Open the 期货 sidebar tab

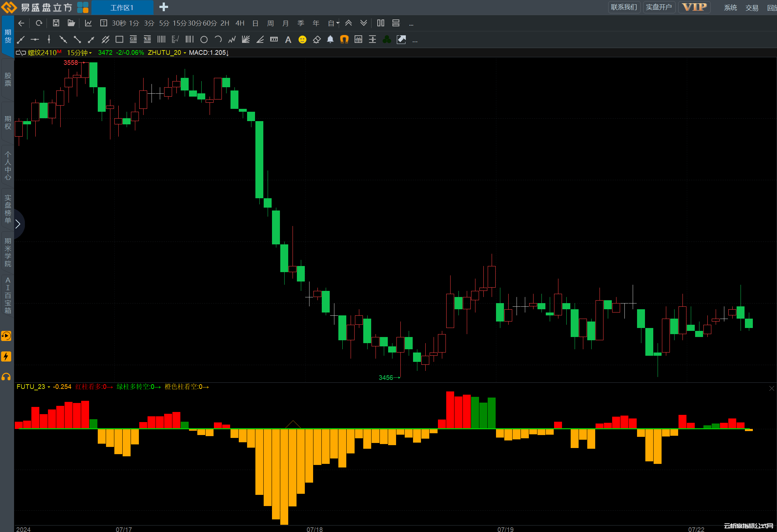(x=8, y=36)
